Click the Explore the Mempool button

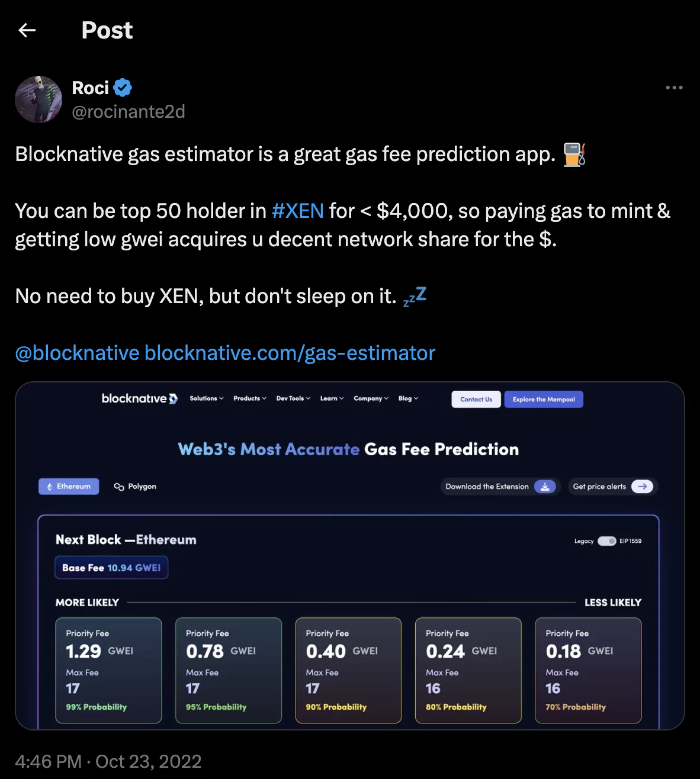(544, 400)
